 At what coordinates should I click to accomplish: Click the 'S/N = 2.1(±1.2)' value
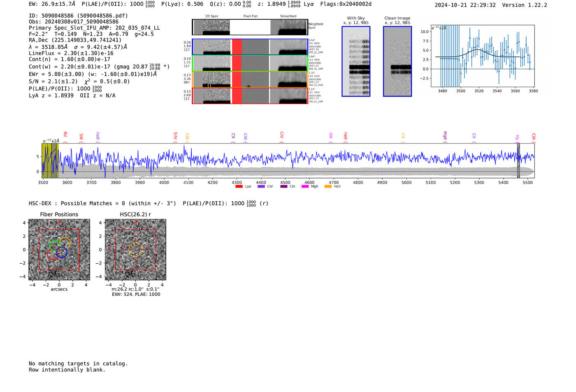[x=53, y=81]
